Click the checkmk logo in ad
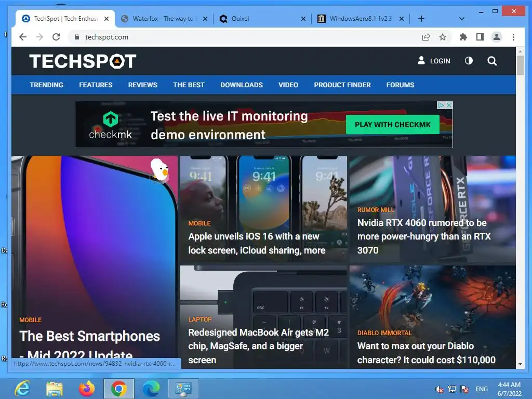The width and height of the screenshot is (532, 399). tap(110, 125)
